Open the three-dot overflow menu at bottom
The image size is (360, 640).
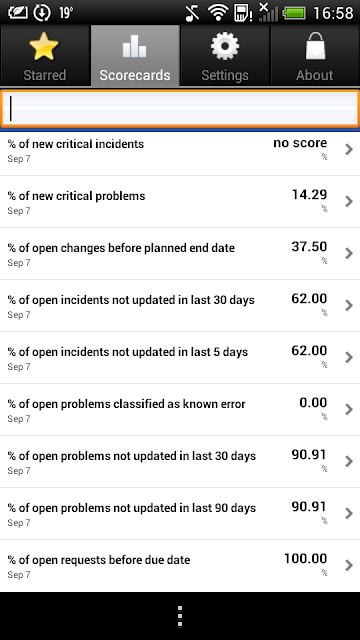180,616
